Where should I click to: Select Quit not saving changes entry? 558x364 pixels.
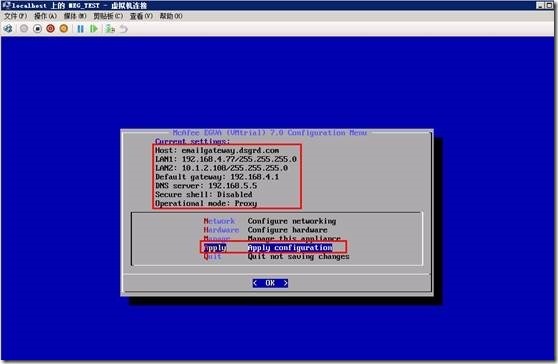[277, 257]
